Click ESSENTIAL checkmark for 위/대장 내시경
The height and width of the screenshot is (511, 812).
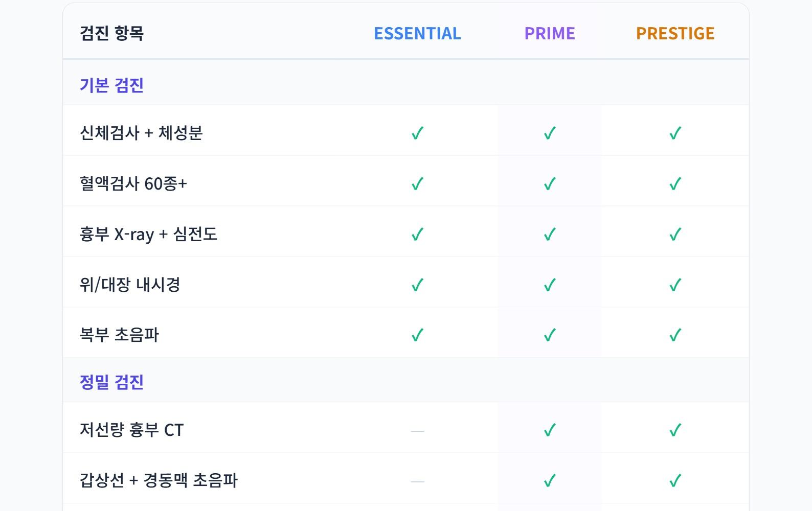click(x=417, y=285)
